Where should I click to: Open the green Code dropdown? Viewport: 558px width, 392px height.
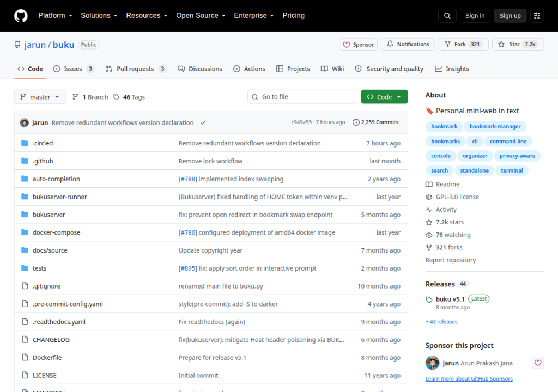tap(384, 97)
